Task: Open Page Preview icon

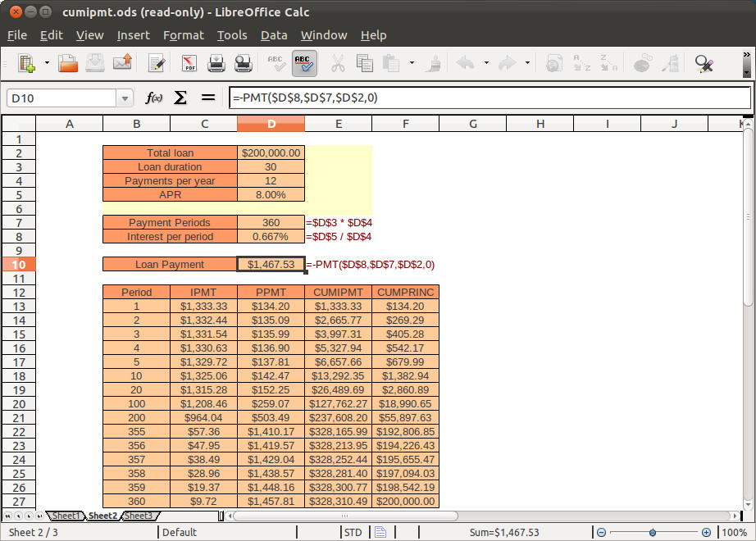Action: point(244,63)
